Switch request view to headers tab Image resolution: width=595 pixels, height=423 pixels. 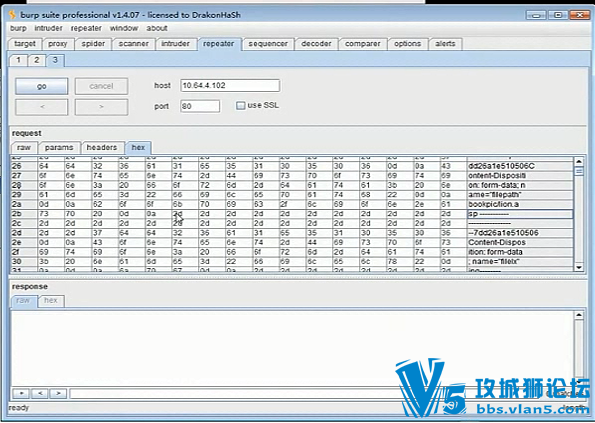pyautogui.click(x=102, y=148)
